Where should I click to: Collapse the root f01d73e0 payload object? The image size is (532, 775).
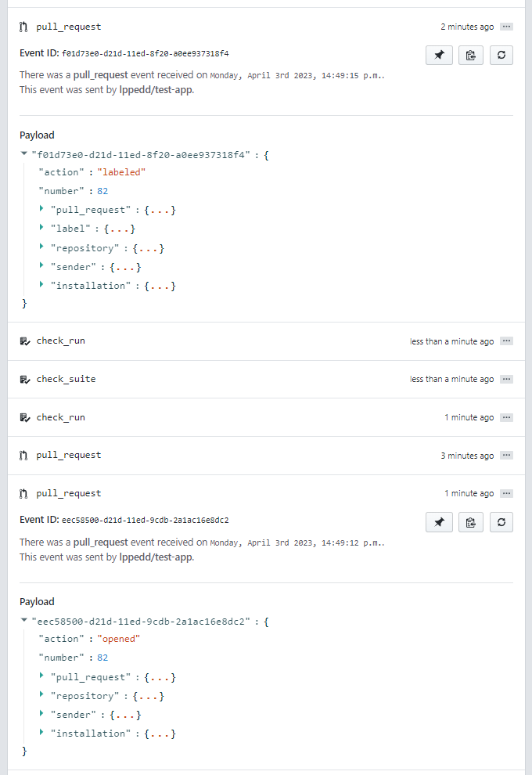23,153
